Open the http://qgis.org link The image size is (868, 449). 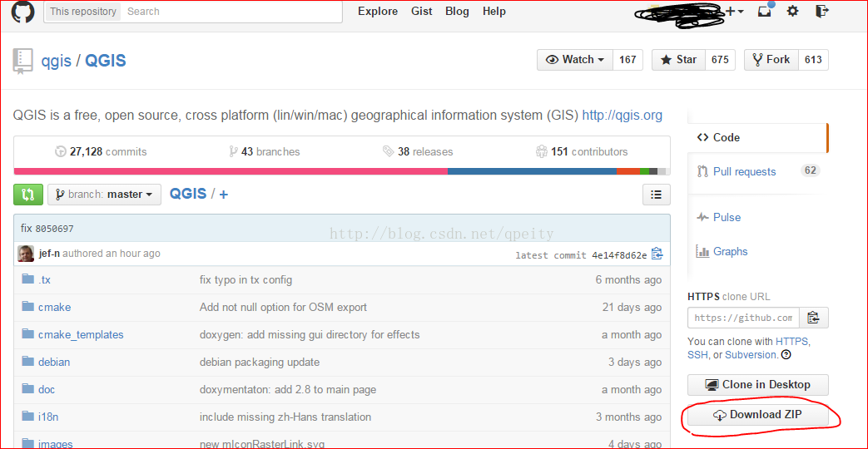pyautogui.click(x=622, y=116)
